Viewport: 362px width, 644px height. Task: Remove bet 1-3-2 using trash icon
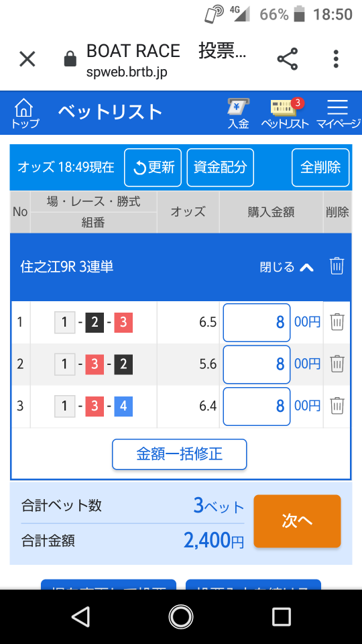[x=337, y=364]
